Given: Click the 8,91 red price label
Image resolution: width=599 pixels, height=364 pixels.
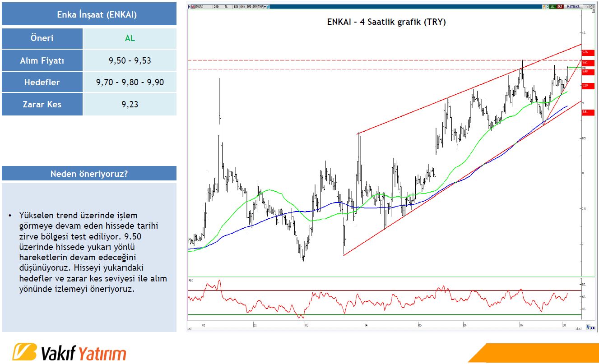Looking at the screenshot, I should [x=588, y=112].
